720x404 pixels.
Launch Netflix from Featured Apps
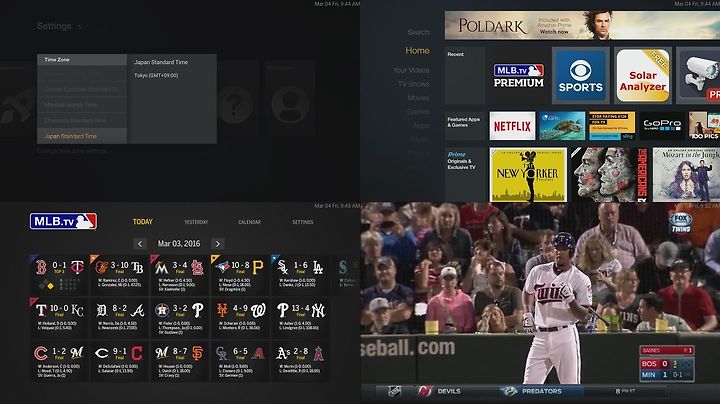[x=512, y=125]
